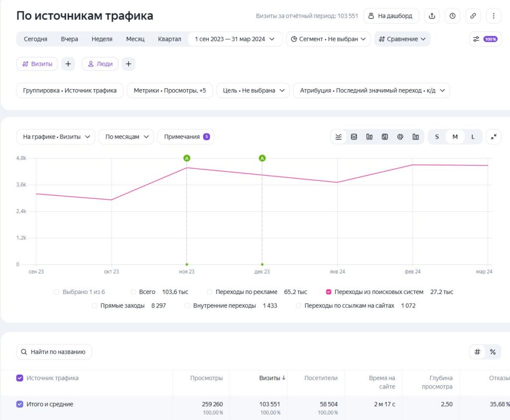Open Примечания annotations button
This screenshot has height=420, width=510.
point(186,137)
